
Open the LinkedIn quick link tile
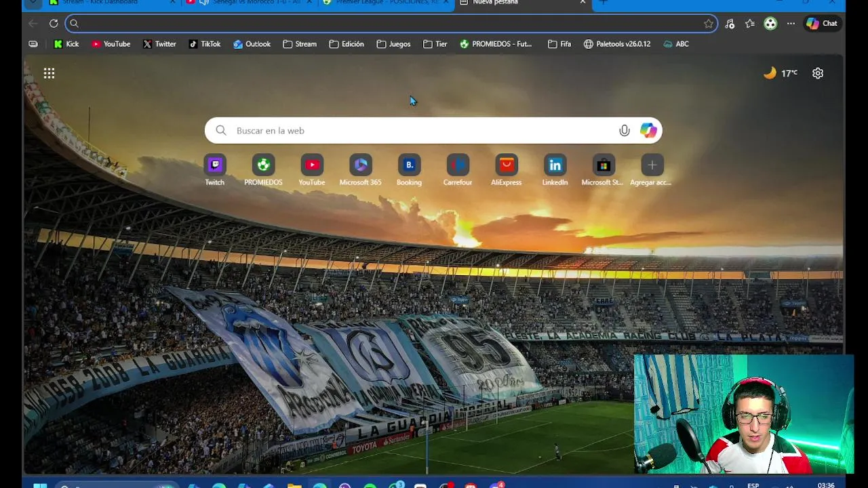555,170
